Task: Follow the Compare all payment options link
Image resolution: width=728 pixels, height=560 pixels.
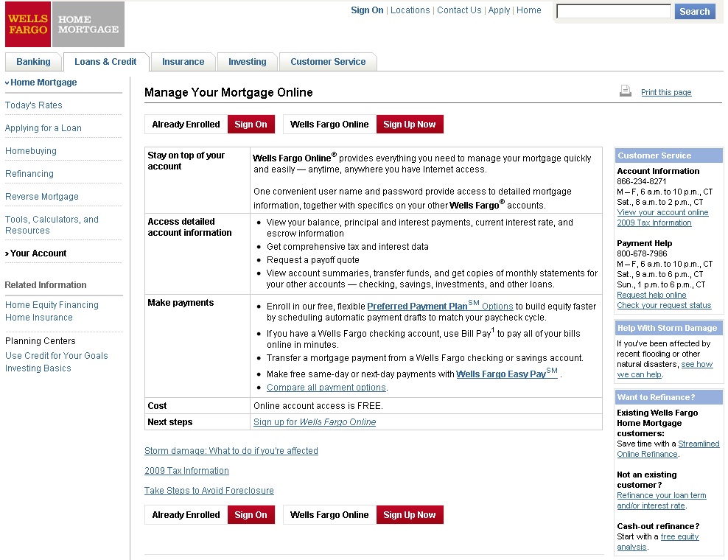Action: pyautogui.click(x=326, y=388)
